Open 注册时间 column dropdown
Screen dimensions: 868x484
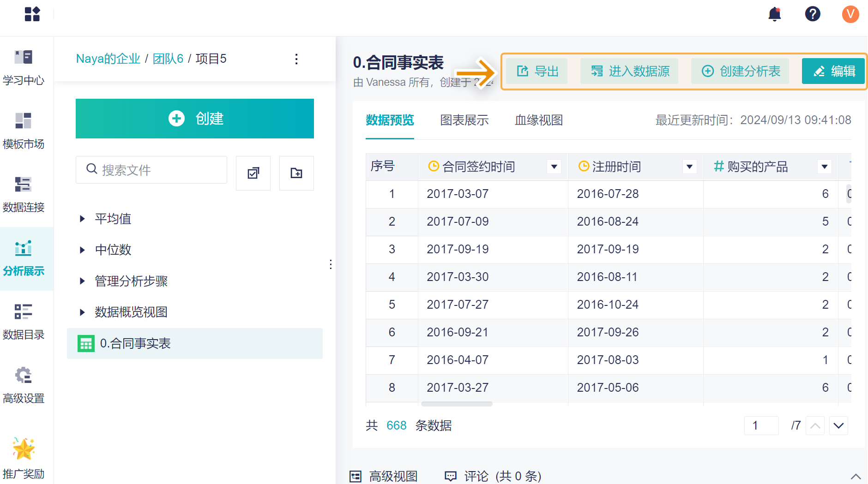click(x=689, y=167)
